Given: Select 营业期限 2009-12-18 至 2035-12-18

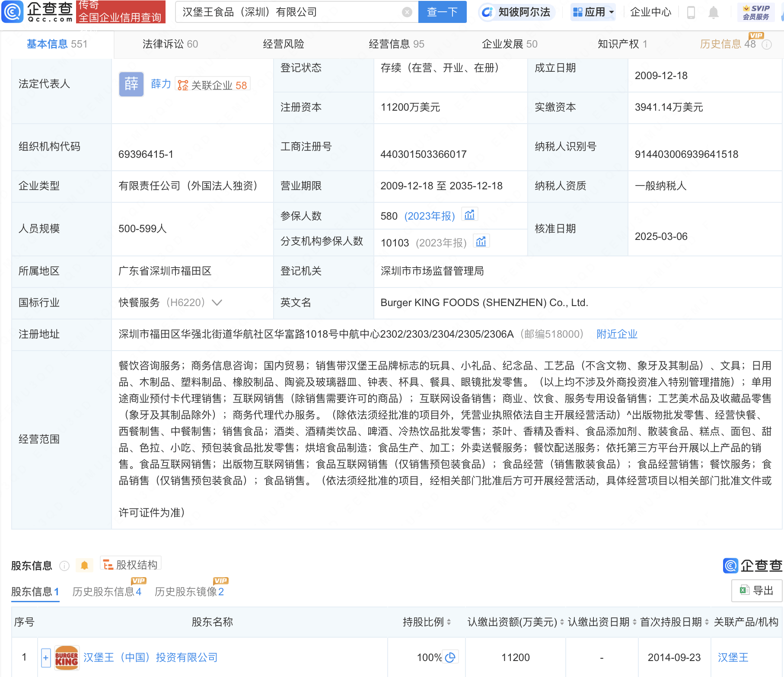Looking at the screenshot, I should [441, 186].
